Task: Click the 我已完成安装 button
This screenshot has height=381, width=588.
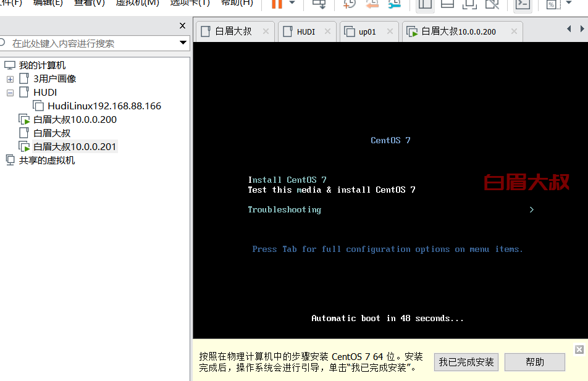Action: point(466,362)
